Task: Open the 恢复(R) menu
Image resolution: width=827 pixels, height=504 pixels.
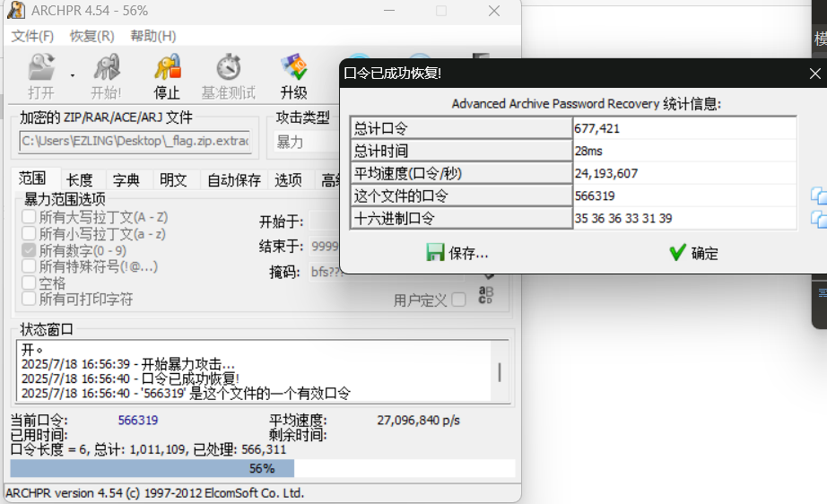Action: 91,36
